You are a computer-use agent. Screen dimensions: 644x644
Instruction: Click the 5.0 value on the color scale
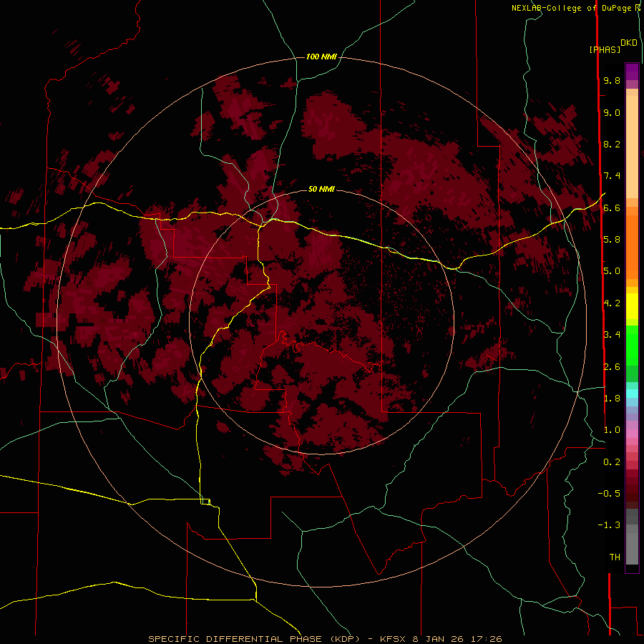[x=612, y=271]
